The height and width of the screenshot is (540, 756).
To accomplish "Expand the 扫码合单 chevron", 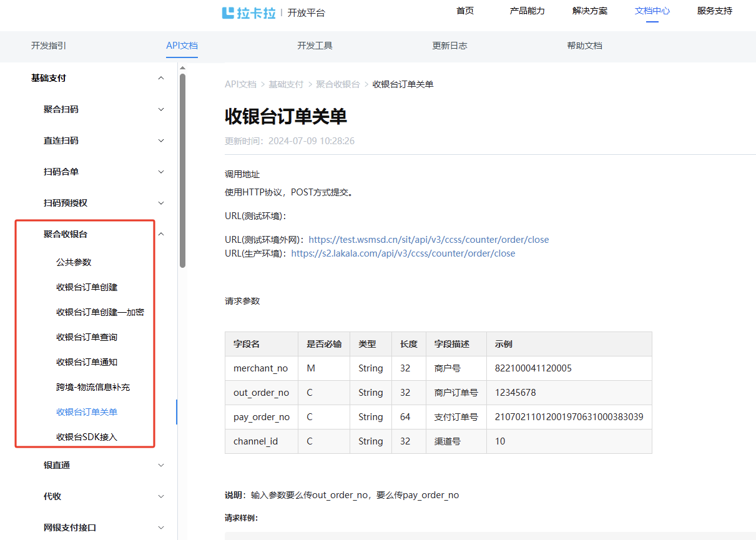I will point(161,172).
